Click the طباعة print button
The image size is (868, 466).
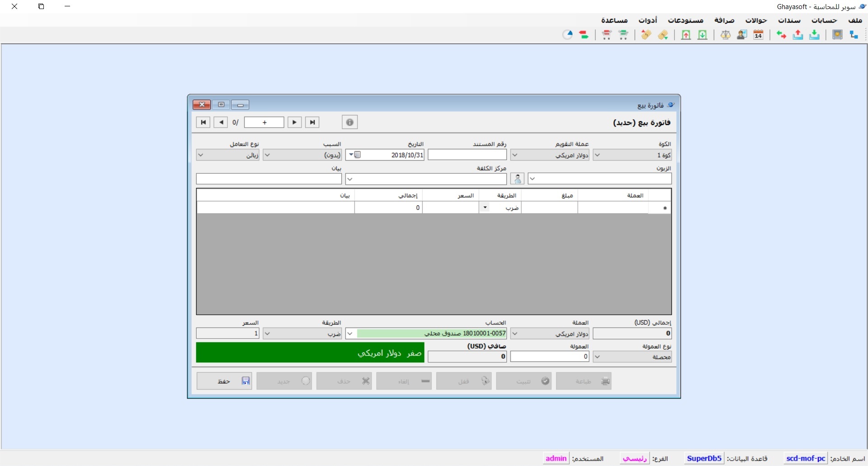(x=584, y=381)
